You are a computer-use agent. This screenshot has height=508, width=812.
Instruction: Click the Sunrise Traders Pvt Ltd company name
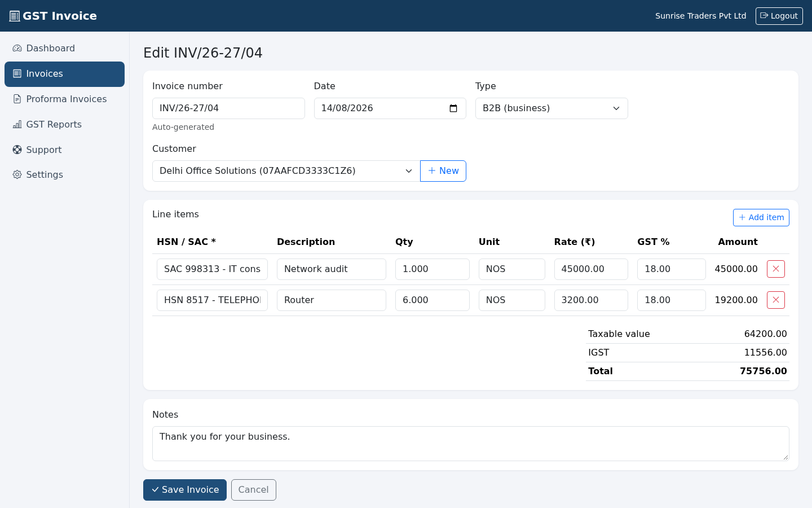[700, 16]
